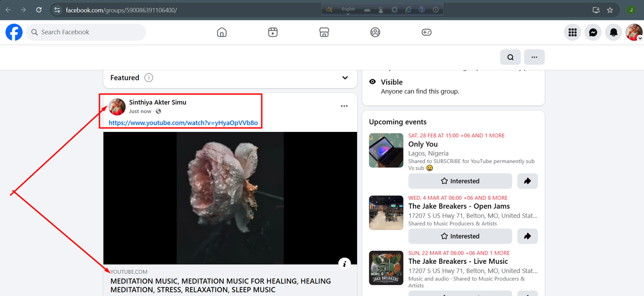Open the notifications bell

614,32
